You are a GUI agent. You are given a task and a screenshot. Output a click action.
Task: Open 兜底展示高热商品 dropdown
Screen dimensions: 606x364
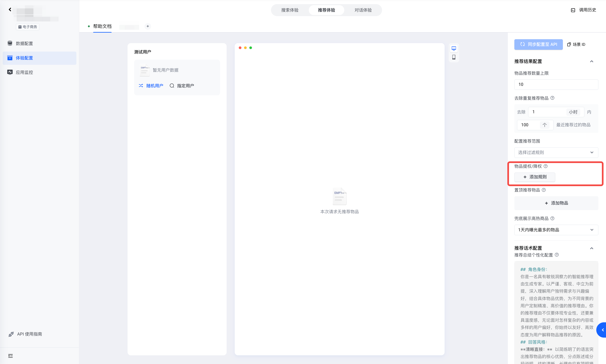(556, 230)
